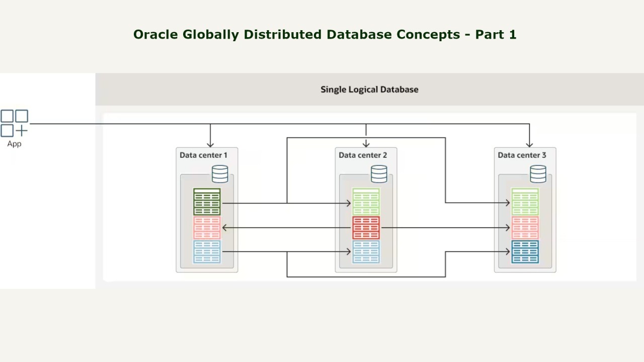Click the App label under the grid icon
The width and height of the screenshot is (644, 362).
[x=14, y=144]
